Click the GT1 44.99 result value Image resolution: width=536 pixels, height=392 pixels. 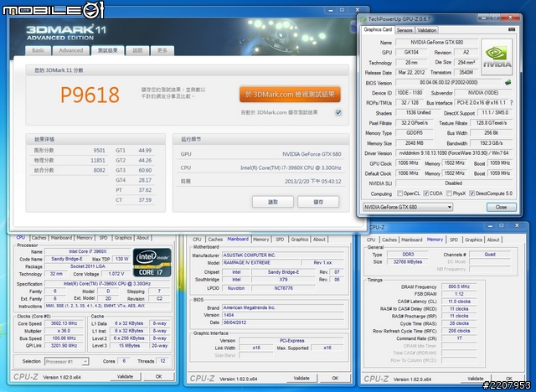(145, 151)
